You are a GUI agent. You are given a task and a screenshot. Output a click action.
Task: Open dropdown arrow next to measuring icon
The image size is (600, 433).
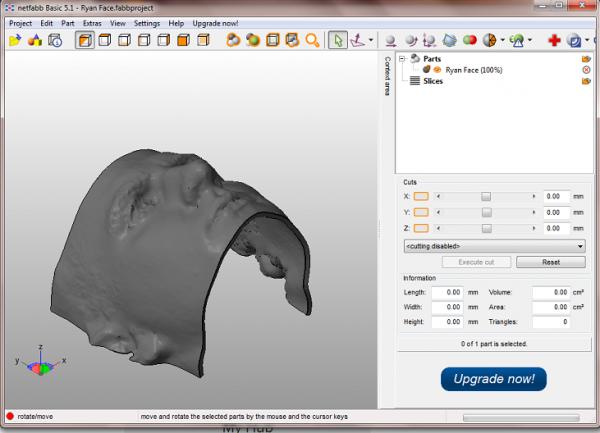[x=587, y=40]
